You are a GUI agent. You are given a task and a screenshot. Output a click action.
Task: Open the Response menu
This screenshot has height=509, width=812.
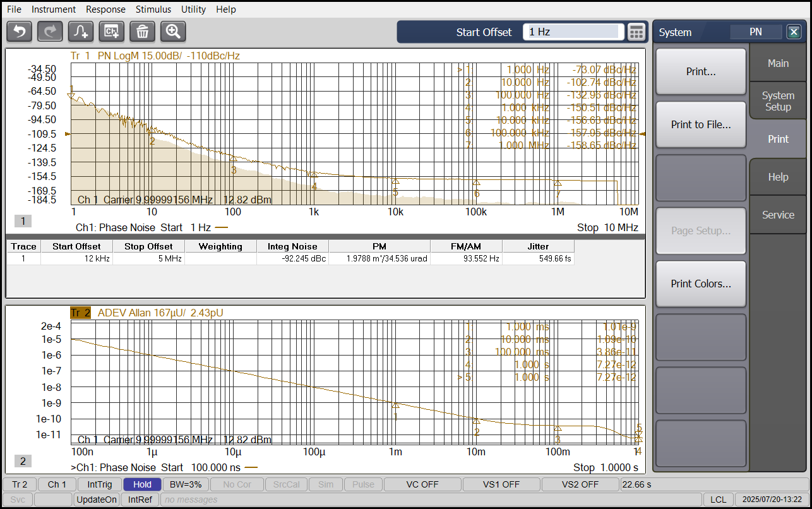pyautogui.click(x=105, y=9)
